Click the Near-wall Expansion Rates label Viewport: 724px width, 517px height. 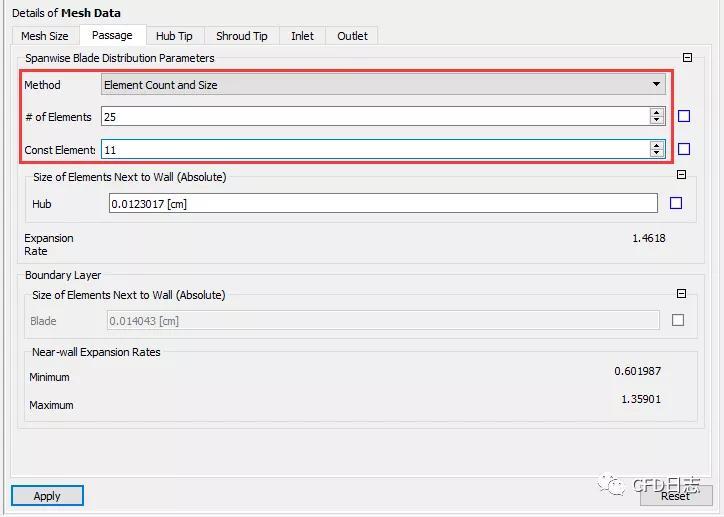pos(96,352)
